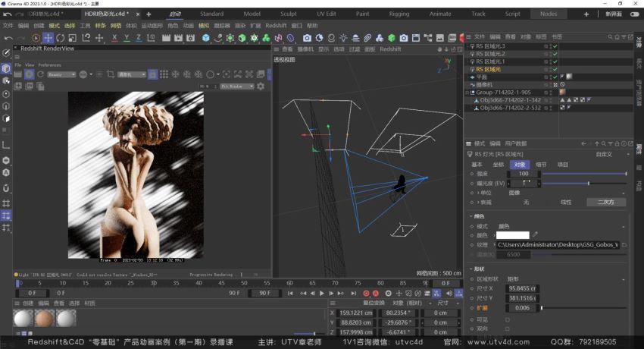Click the material tag on Group-714202-1-905
The height and width of the screenshot is (349, 644).
tap(563, 92)
